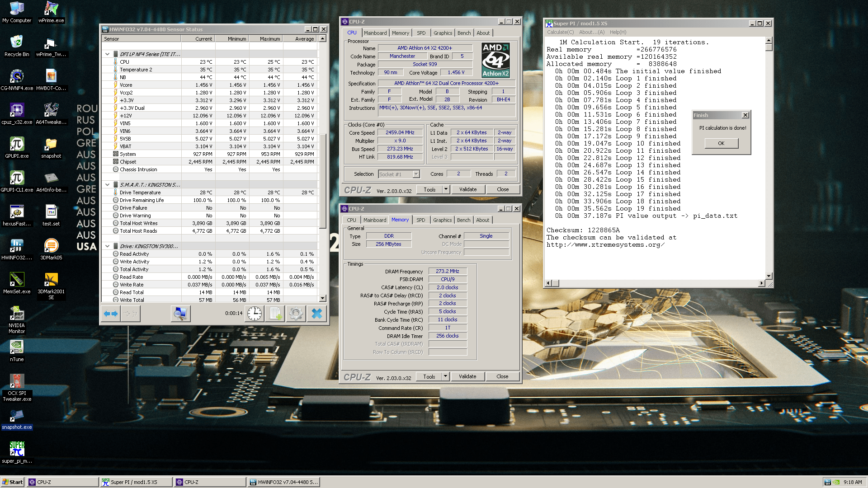Open super_pi_mod desktop icon
Viewport: 868px width, 488px height.
pyautogui.click(x=17, y=453)
